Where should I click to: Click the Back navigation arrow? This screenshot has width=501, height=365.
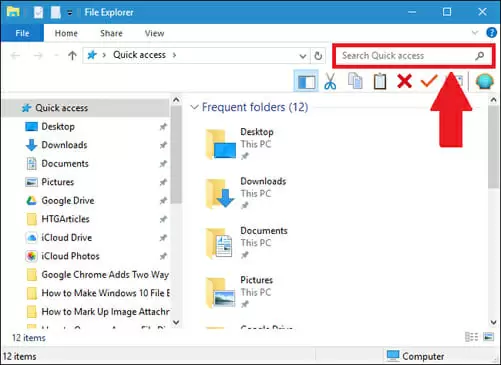click(15, 56)
